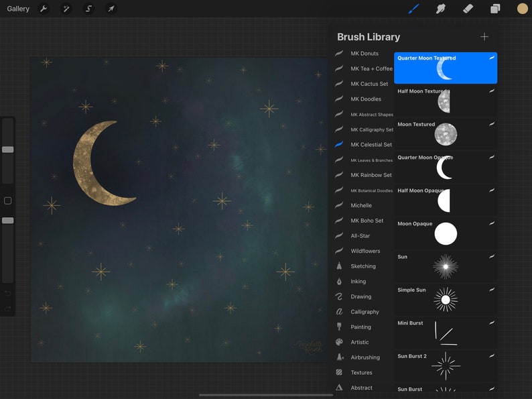Open the Wildflowers brush set
Viewport: 532px width, 399px height.
(364, 251)
